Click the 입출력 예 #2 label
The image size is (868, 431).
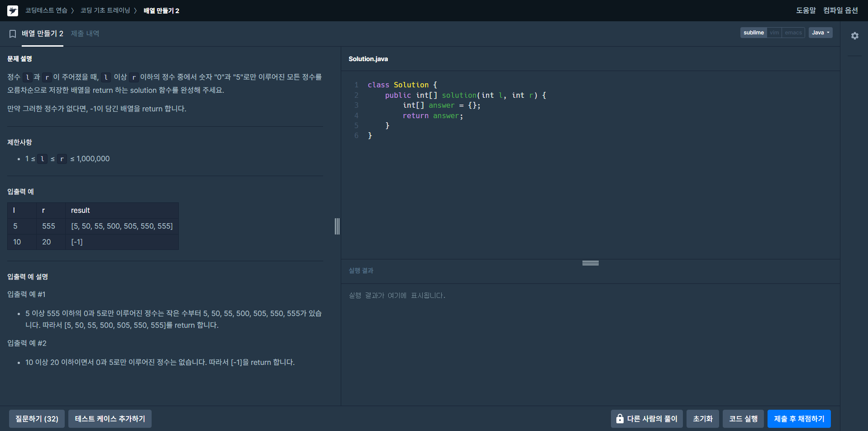[x=27, y=343]
